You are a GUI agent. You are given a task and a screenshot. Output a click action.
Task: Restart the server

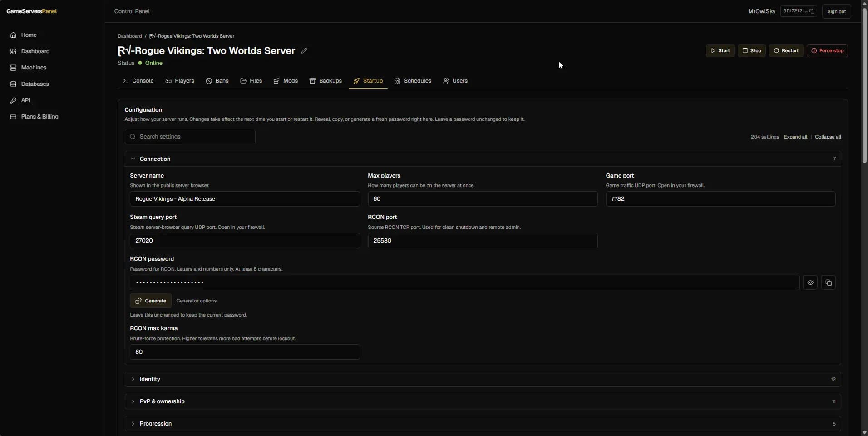786,50
